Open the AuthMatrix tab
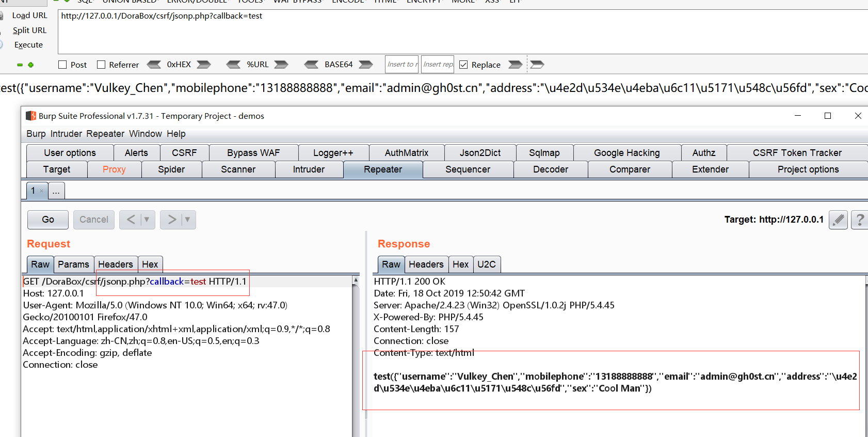 pyautogui.click(x=407, y=153)
